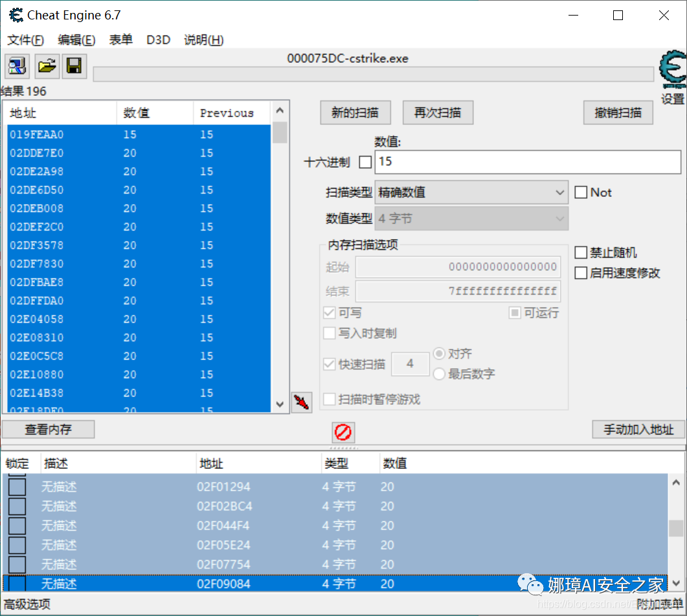Open the 编辑(E) menu
The width and height of the screenshot is (687, 616).
pyautogui.click(x=76, y=40)
